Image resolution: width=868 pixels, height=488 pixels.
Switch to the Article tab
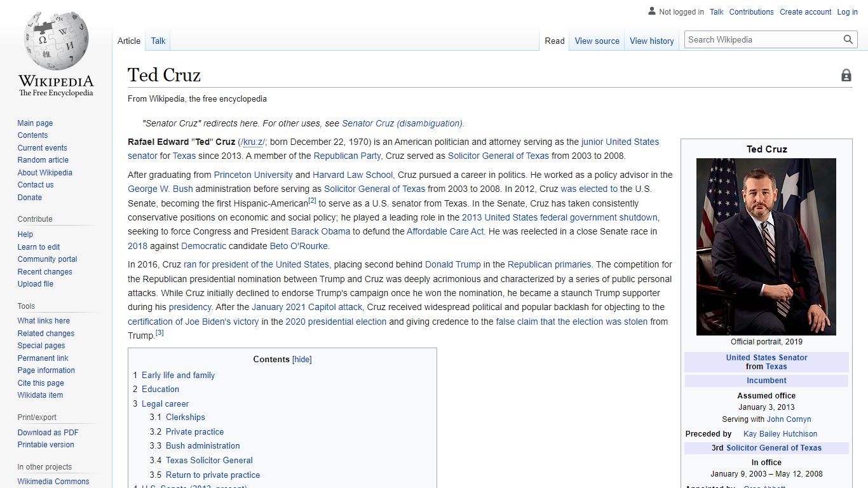pos(129,41)
